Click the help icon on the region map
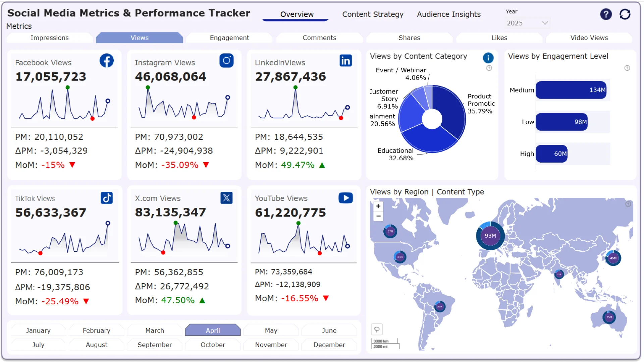Screen dimensions: 644x362 [x=628, y=204]
